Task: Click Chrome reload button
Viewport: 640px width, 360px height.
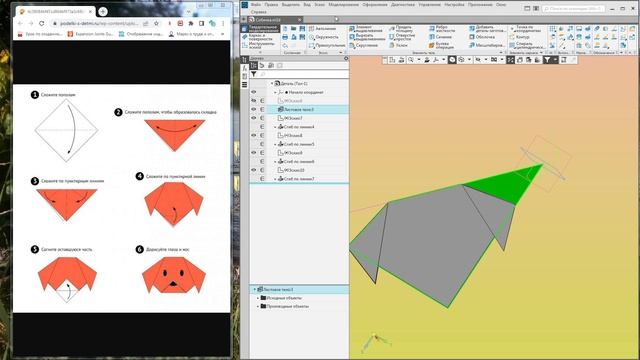Action: pyautogui.click(x=41, y=24)
